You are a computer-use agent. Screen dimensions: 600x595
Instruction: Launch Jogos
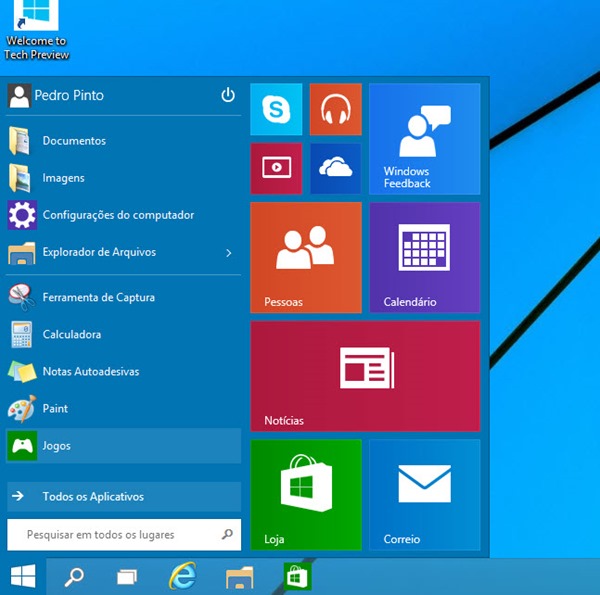124,446
